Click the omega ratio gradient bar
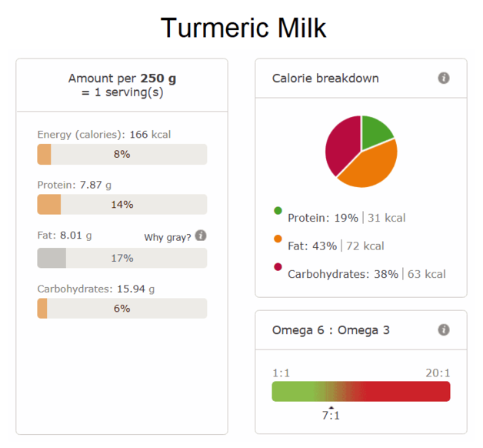The image size is (483, 448). tap(361, 391)
